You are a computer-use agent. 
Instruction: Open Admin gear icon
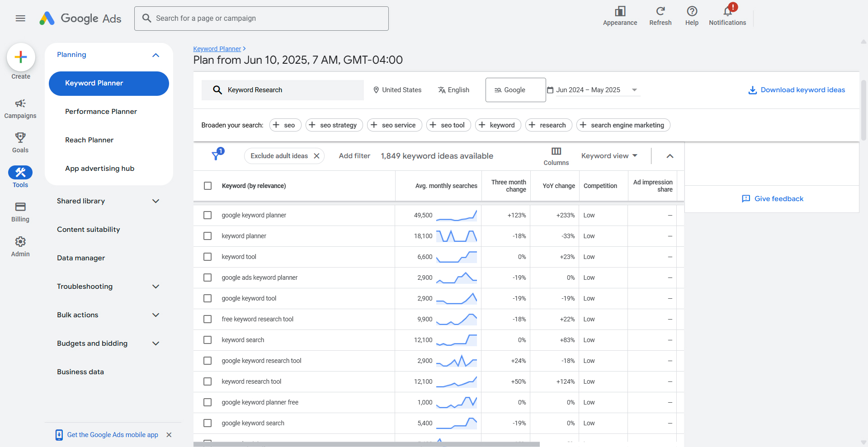point(20,241)
